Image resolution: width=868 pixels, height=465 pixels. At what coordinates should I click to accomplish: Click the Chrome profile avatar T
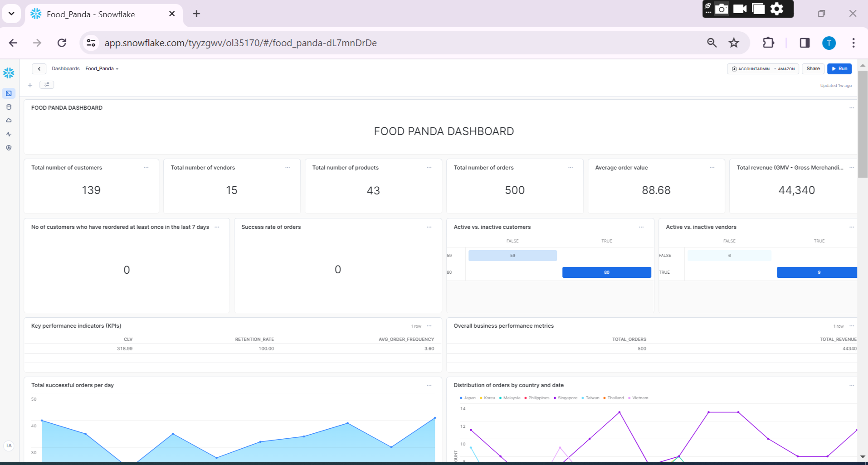click(829, 43)
